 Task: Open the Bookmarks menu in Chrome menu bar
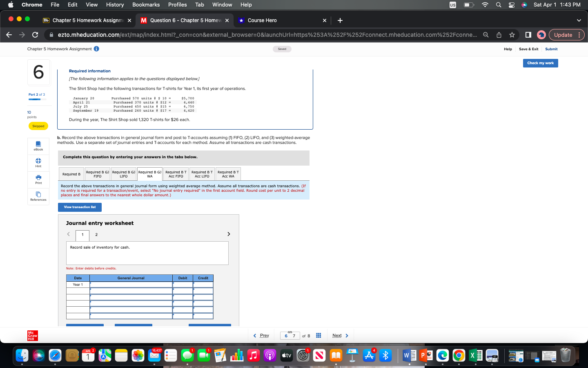coord(146,5)
